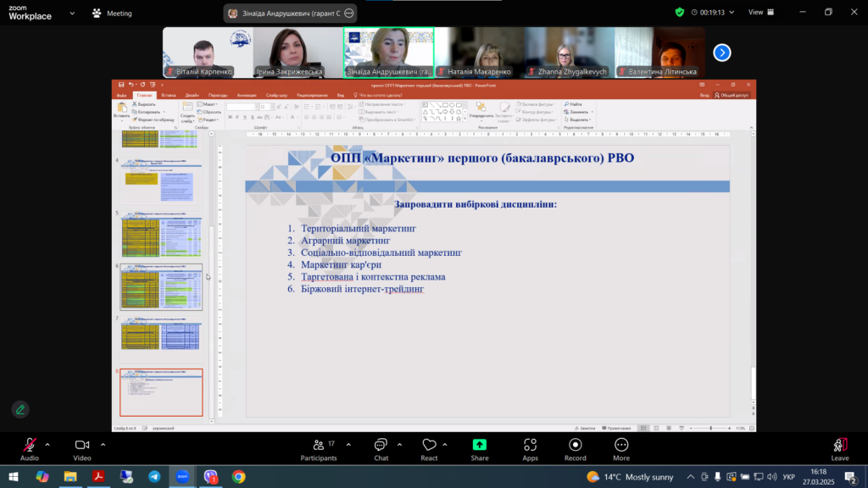
Task: Click Вырезать in clipboard group
Action: 144,104
